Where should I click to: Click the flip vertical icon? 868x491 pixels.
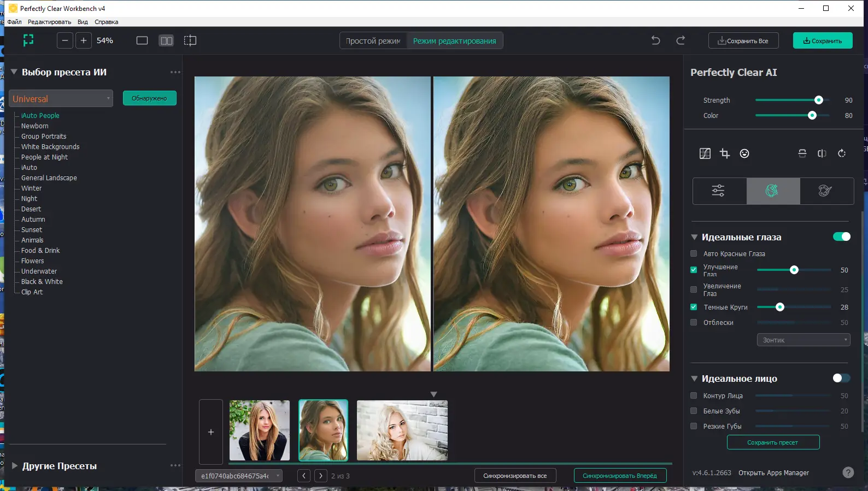pyautogui.click(x=802, y=153)
